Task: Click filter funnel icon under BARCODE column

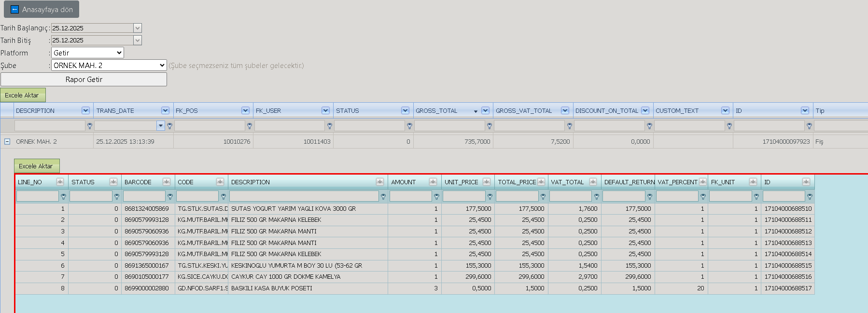Action: (x=170, y=197)
